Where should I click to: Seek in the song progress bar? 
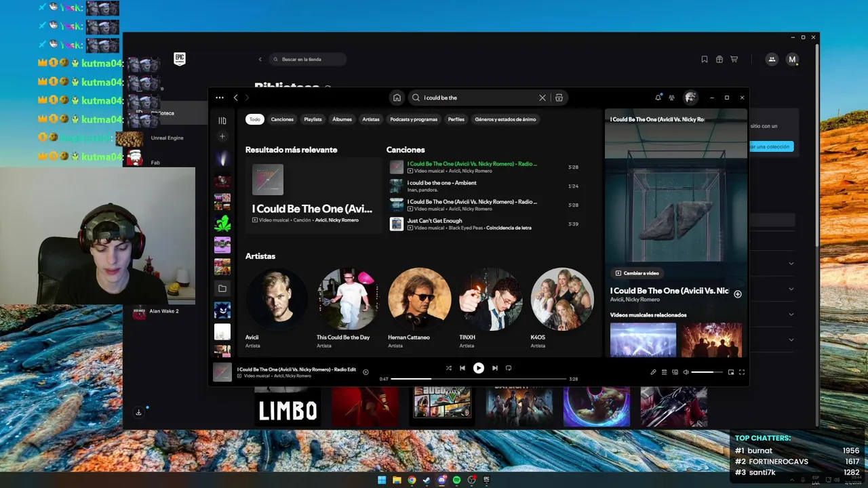point(478,379)
